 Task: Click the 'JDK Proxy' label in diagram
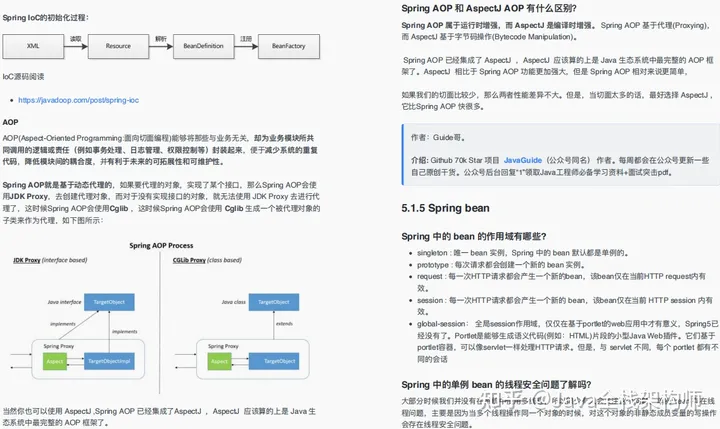(x=27, y=260)
